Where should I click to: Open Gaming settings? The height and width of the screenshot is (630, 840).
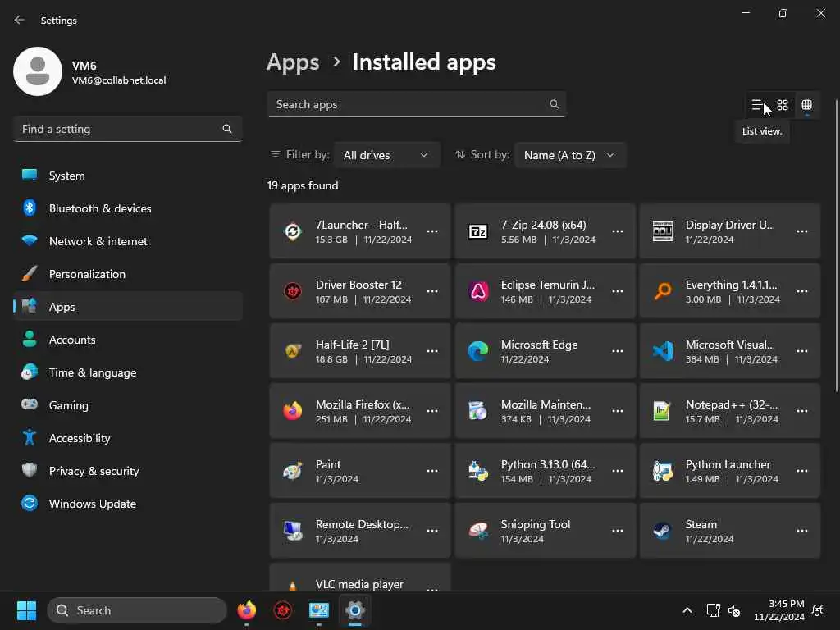click(128, 405)
